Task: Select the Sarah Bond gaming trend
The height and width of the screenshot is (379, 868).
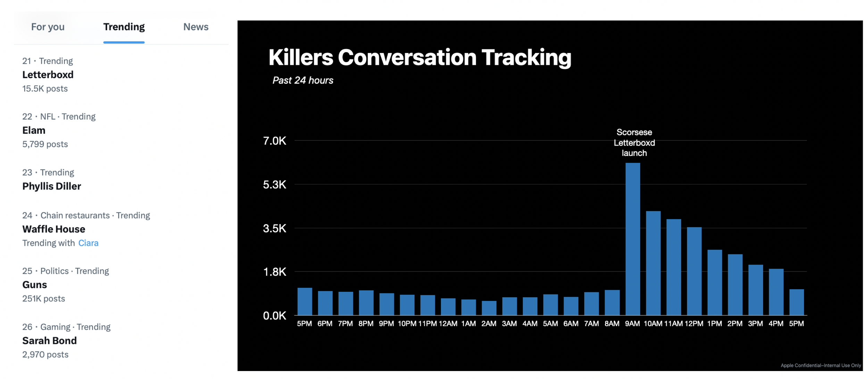Action: pyautogui.click(x=49, y=341)
